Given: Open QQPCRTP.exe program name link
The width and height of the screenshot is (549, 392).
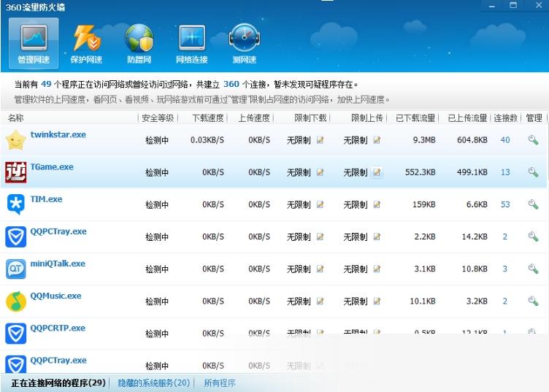Looking at the screenshot, I should point(58,328).
